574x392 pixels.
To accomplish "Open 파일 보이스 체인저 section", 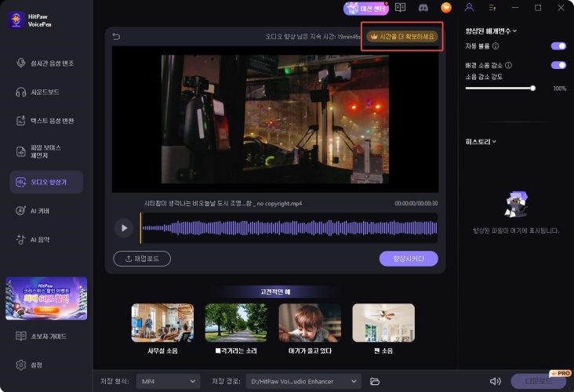I will coord(45,151).
